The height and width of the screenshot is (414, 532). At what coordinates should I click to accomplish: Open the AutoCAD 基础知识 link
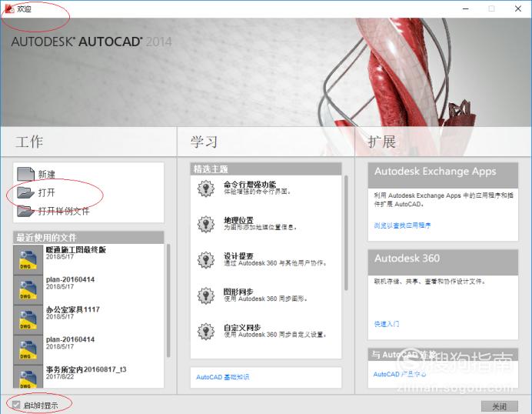click(x=223, y=377)
